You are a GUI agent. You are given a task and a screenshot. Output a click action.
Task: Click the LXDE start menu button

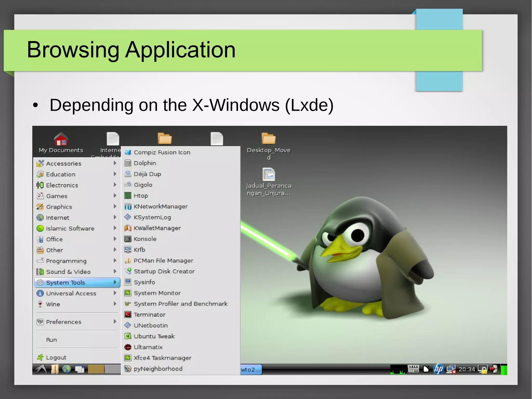[41, 369]
